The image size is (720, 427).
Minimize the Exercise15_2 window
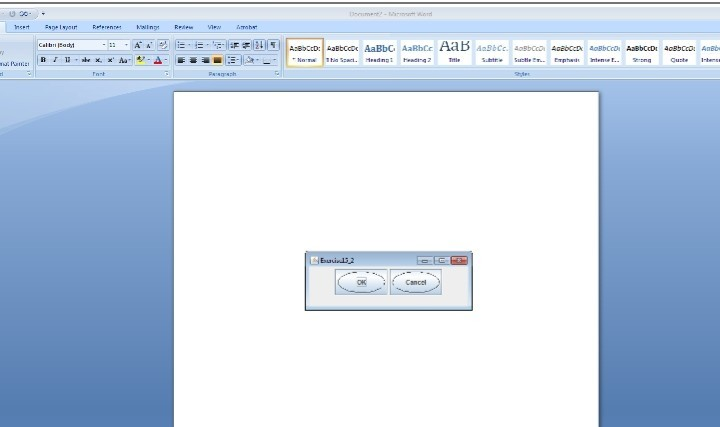click(x=425, y=260)
